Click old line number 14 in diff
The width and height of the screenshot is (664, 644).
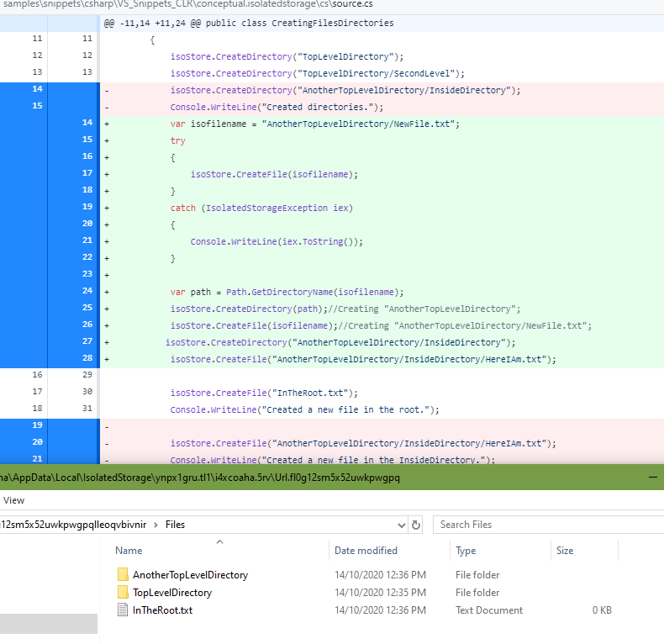pyautogui.click(x=37, y=88)
